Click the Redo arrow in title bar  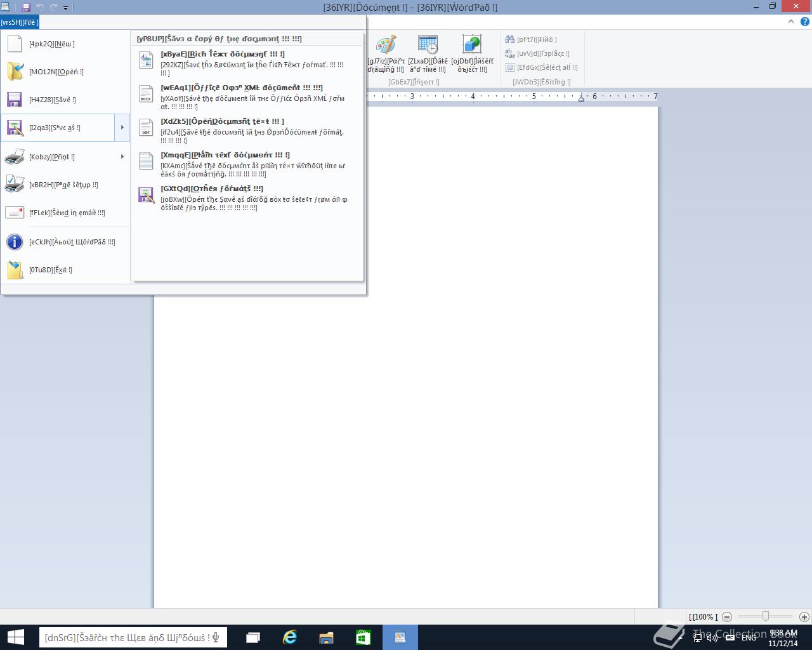click(x=54, y=7)
